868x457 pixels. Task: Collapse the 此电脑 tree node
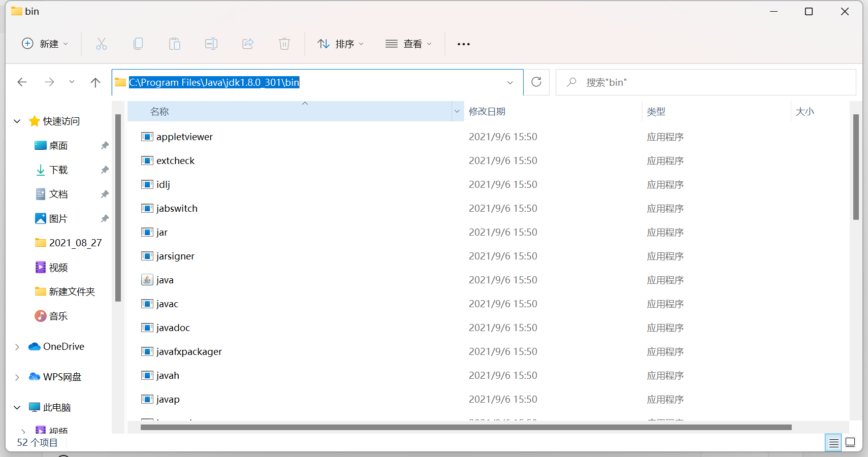pyautogui.click(x=17, y=408)
